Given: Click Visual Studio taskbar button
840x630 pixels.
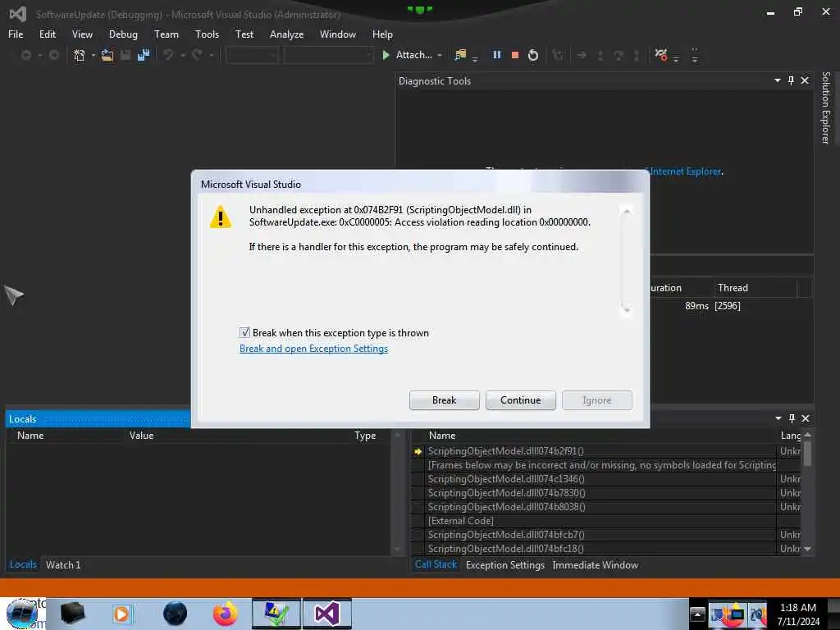Looking at the screenshot, I should 326,614.
